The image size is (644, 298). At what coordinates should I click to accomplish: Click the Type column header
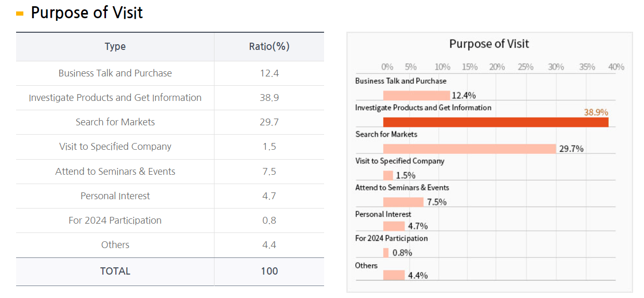click(115, 46)
